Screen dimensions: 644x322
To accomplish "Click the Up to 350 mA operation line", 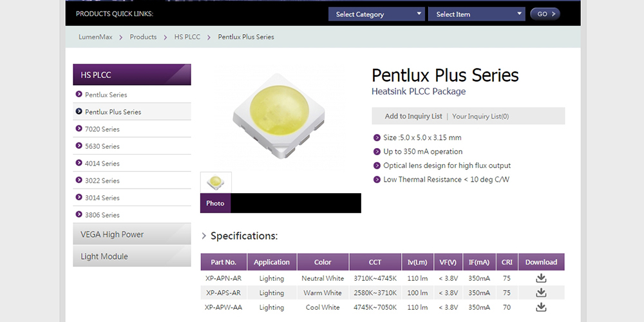I will click(423, 151).
